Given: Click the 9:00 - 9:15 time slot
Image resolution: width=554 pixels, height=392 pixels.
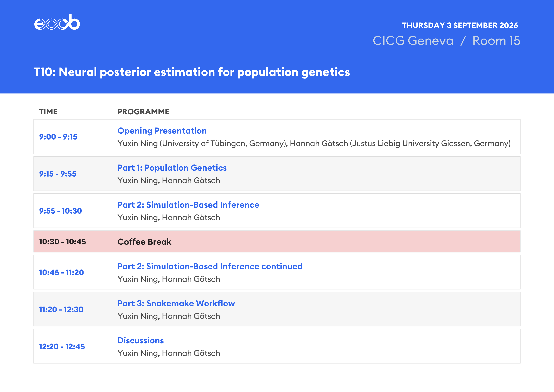Looking at the screenshot, I should coord(58,137).
